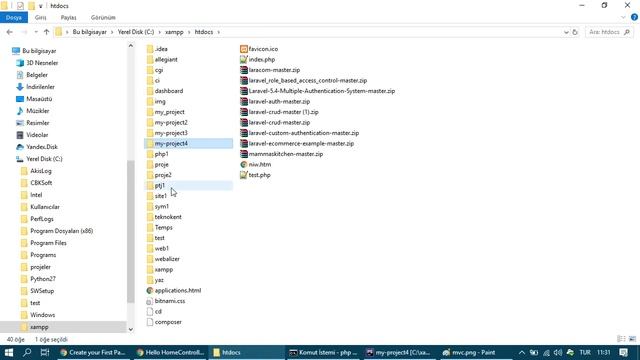Show hidden system tray icons
This screenshot has height=360, width=640.
tap(522, 353)
